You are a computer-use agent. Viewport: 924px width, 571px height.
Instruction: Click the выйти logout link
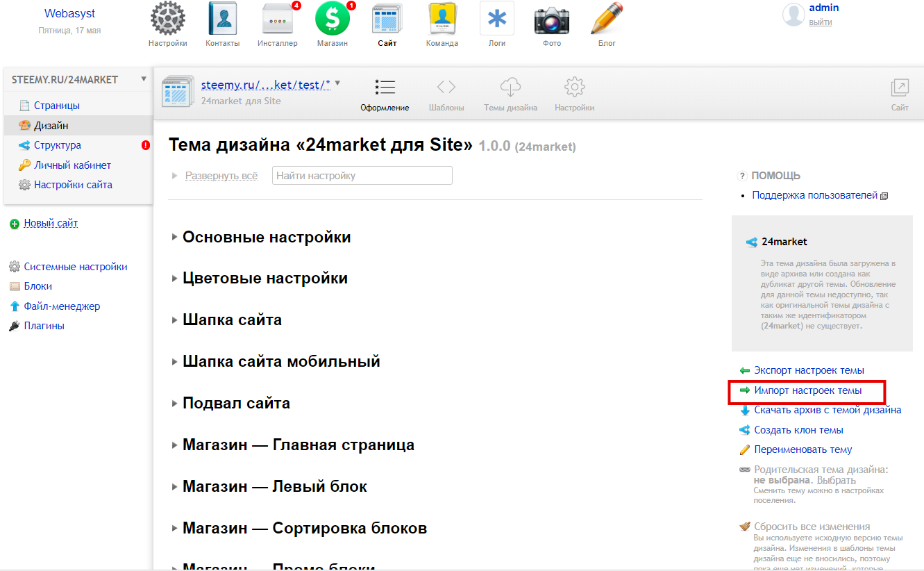pos(820,22)
